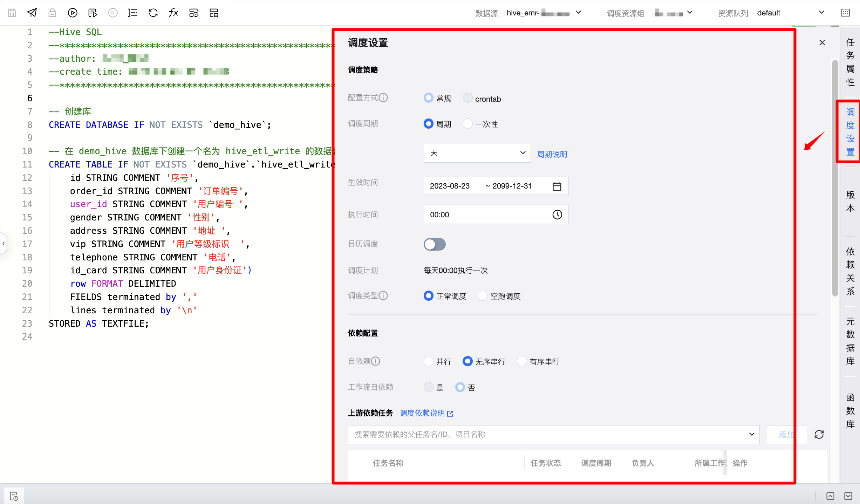Viewport: 860px width, 504px height.
Task: Open the 天 period dropdown
Action: click(x=477, y=153)
